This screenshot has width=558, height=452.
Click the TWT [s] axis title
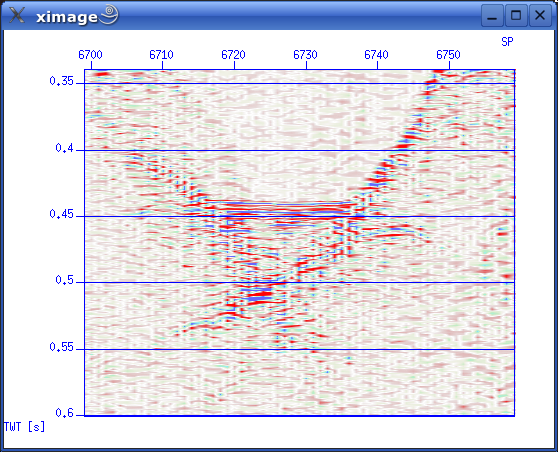[x=25, y=426]
